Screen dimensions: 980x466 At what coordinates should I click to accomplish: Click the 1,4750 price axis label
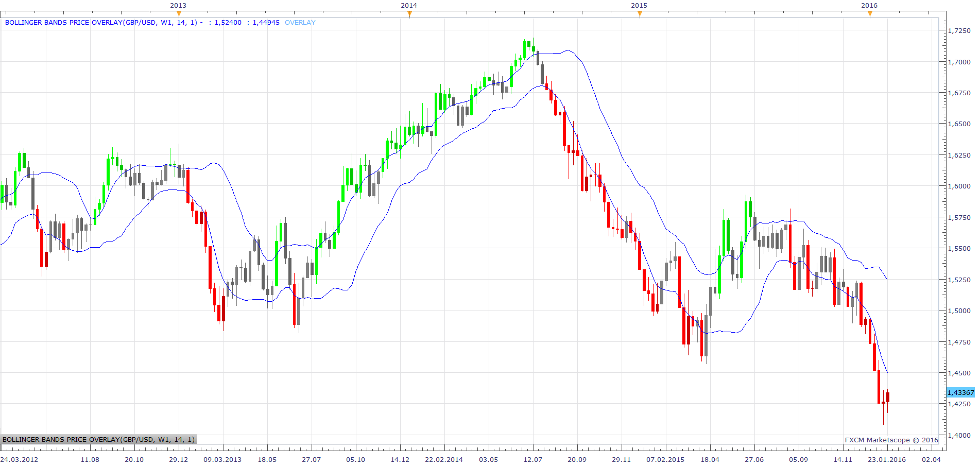[959, 342]
